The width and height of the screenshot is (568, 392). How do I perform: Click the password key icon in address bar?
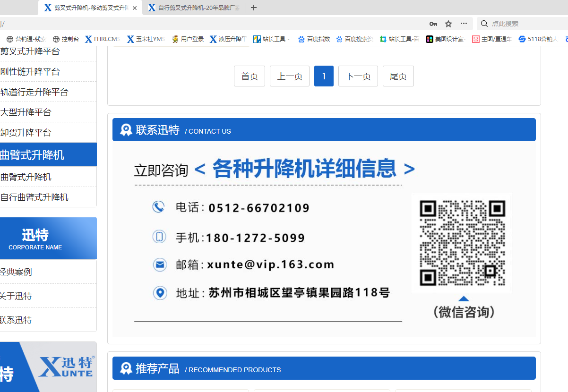coord(433,23)
